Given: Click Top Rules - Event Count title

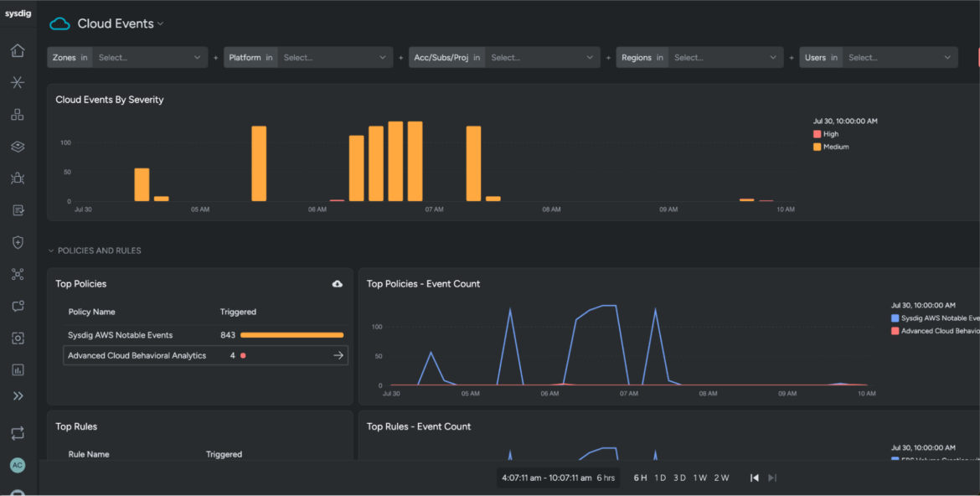Looking at the screenshot, I should pos(419,426).
